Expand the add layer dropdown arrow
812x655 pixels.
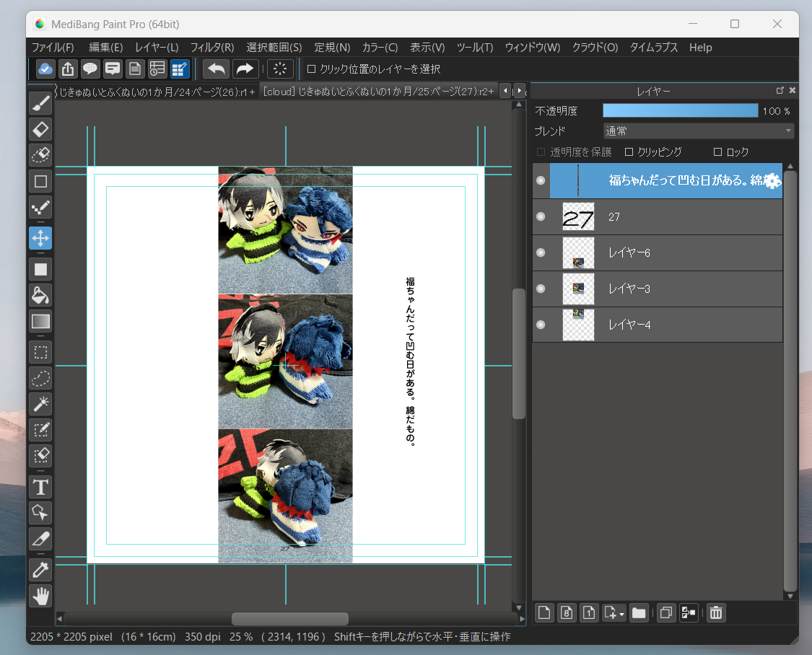tap(621, 614)
